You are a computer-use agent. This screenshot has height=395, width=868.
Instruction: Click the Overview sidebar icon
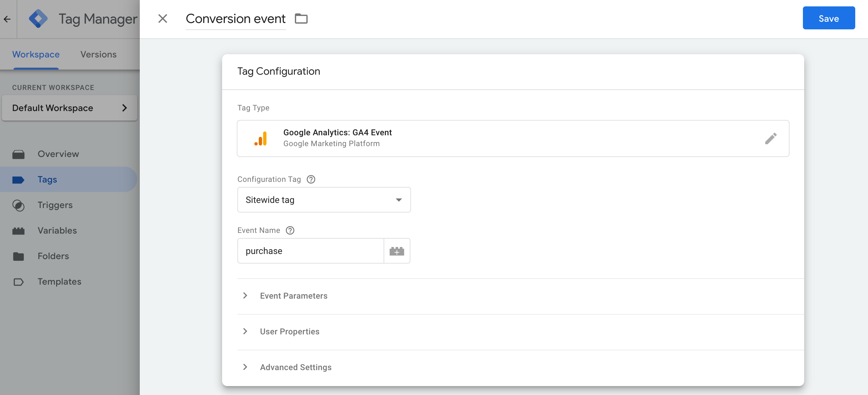18,154
